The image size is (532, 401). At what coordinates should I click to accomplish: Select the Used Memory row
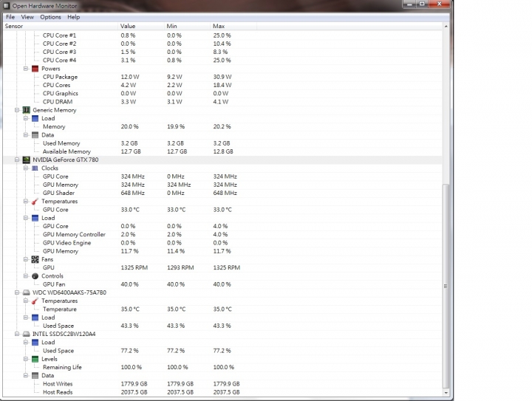222,143
